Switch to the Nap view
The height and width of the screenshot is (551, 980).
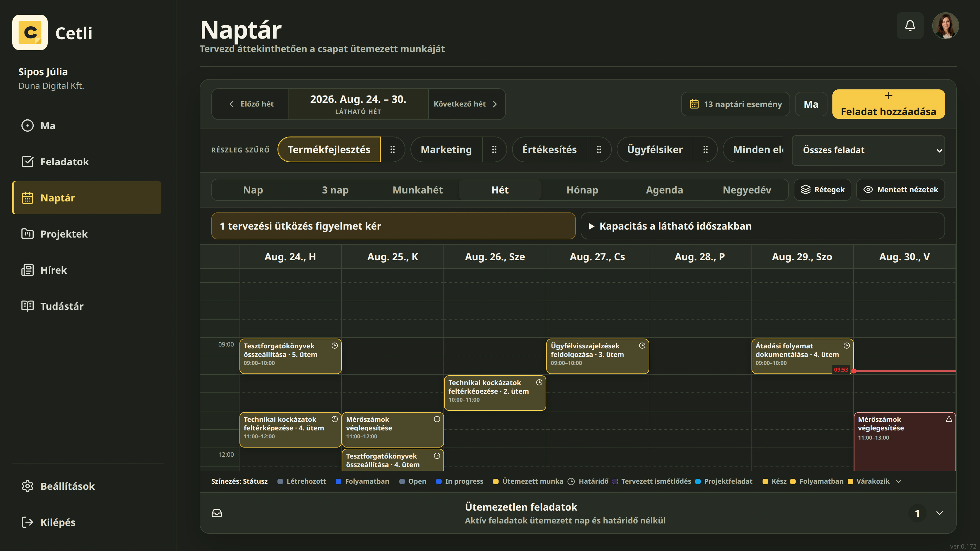click(253, 190)
